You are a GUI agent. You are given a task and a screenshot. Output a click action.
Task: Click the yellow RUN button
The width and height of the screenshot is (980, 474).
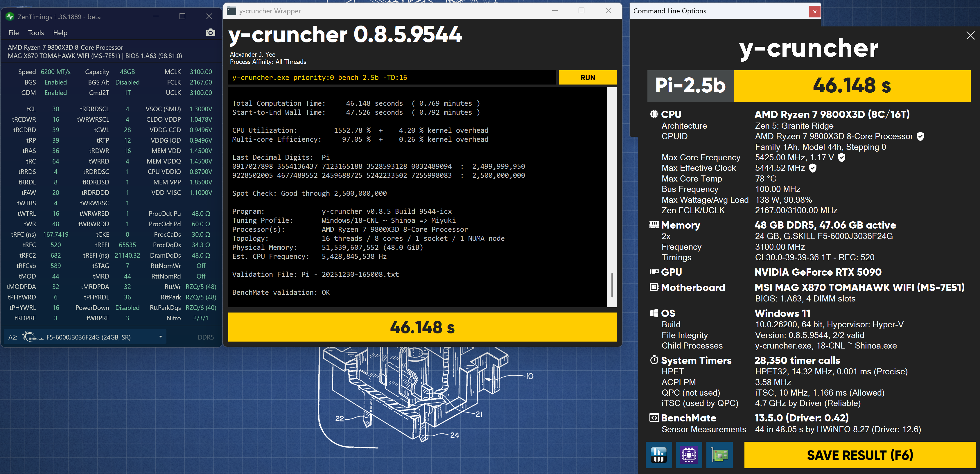587,78
